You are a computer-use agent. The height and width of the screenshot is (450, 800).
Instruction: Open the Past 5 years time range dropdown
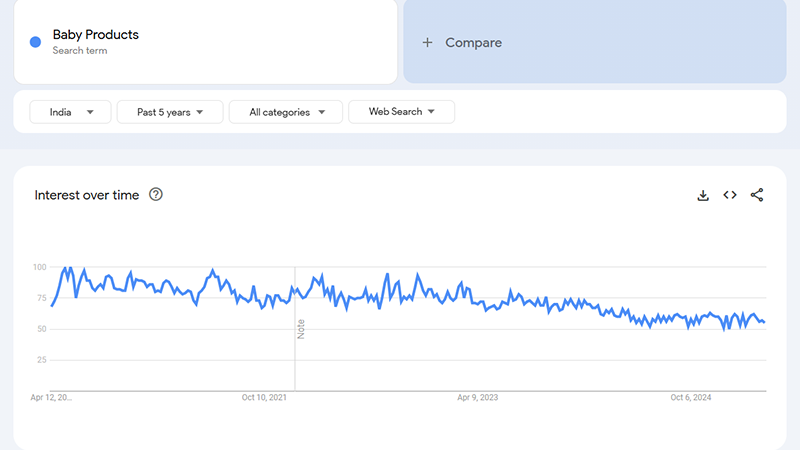tap(170, 112)
